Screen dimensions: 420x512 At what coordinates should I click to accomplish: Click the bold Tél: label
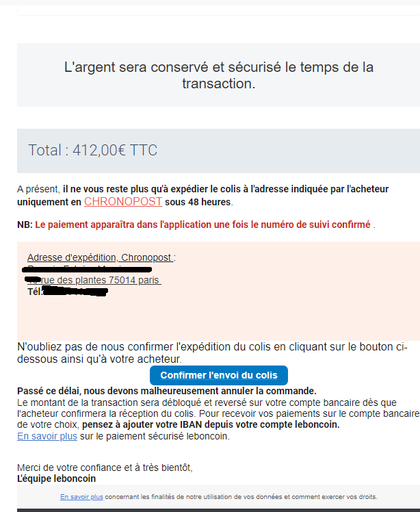(35, 292)
